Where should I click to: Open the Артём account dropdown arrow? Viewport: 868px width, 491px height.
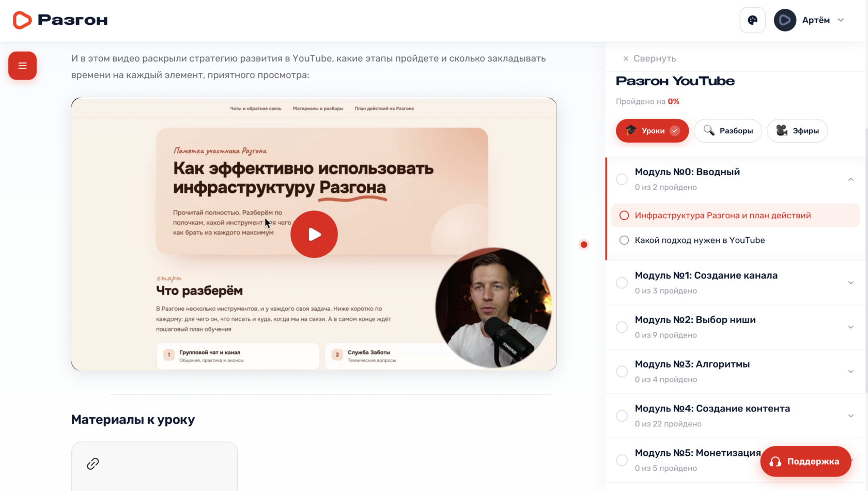coord(841,20)
